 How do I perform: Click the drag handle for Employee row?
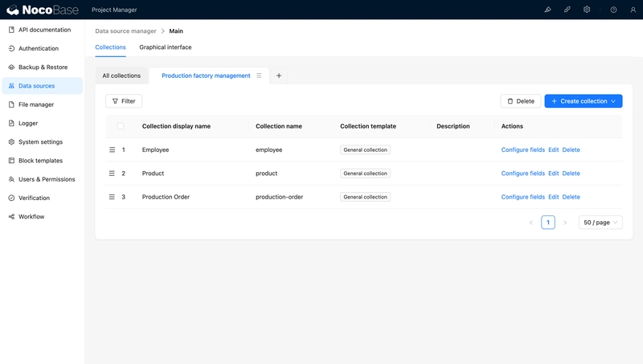click(x=113, y=149)
